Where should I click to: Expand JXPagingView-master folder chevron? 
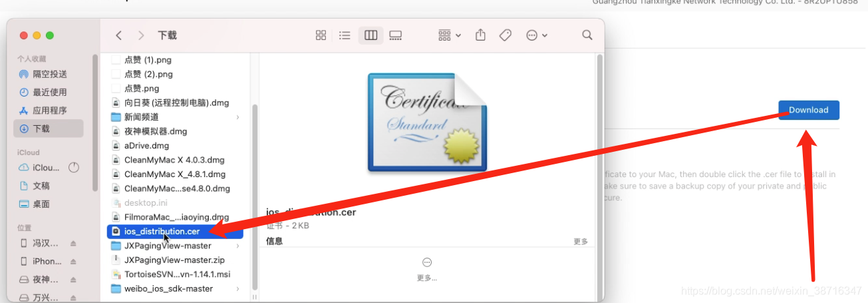tap(238, 246)
